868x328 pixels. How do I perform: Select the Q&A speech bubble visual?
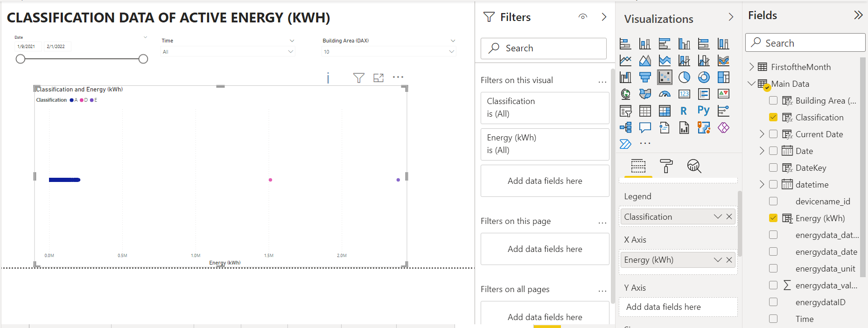645,128
